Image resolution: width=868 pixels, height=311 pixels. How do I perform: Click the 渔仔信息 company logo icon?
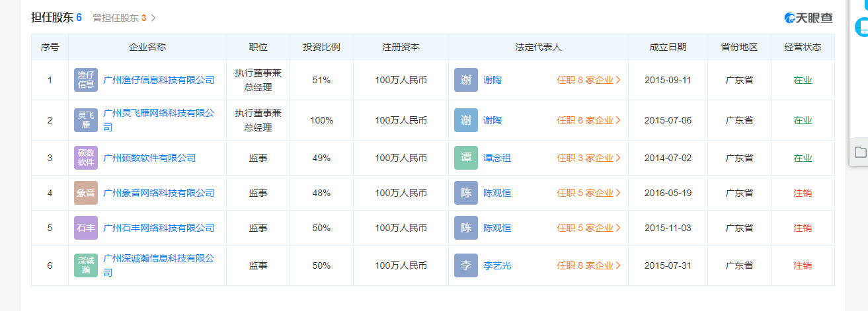[x=86, y=80]
